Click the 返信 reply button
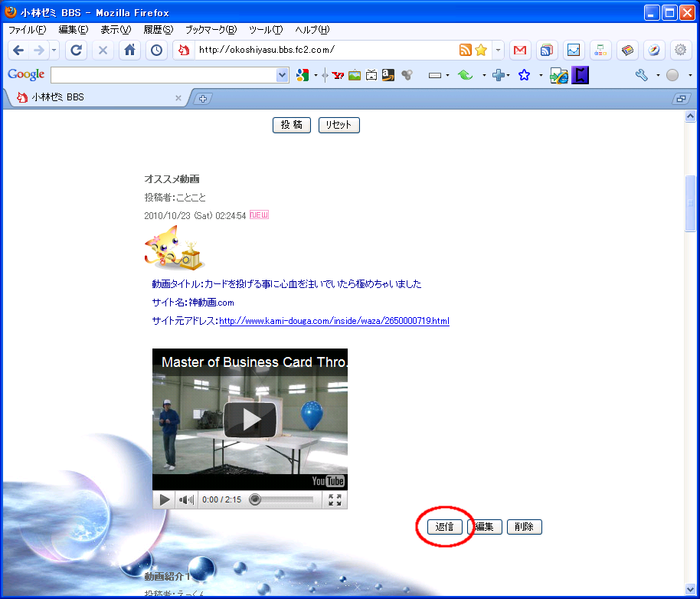Image resolution: width=700 pixels, height=599 pixels. (445, 527)
